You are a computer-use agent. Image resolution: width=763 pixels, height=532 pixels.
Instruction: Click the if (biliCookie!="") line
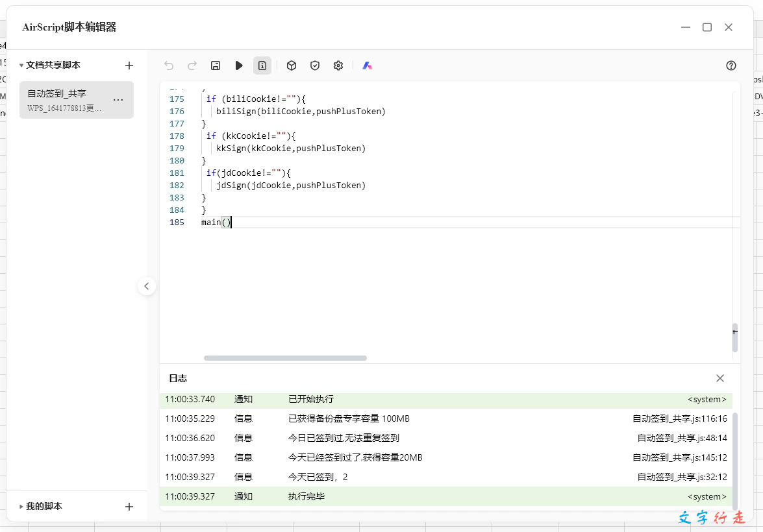tap(256, 99)
